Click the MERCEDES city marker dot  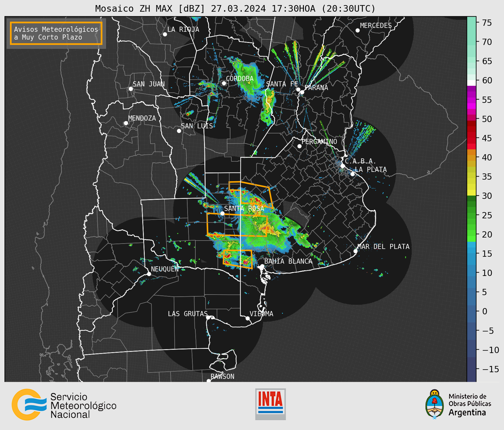358,31
